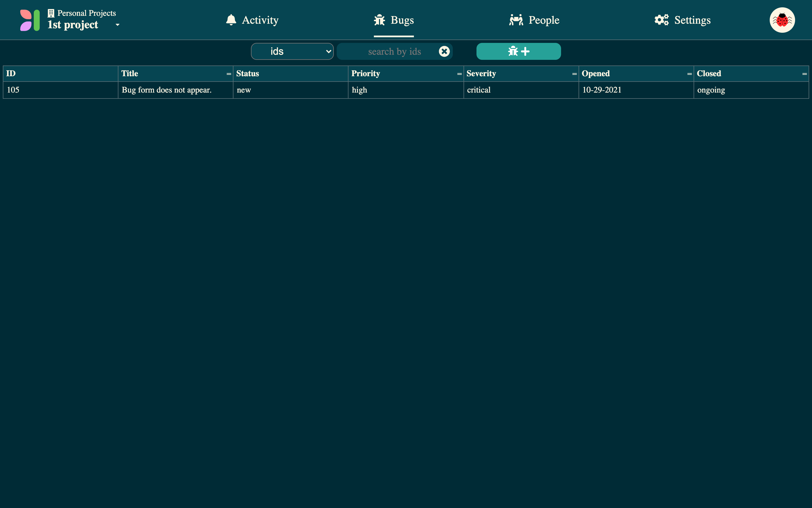Open bug 'Bug form does not appear.'

pyautogui.click(x=175, y=90)
